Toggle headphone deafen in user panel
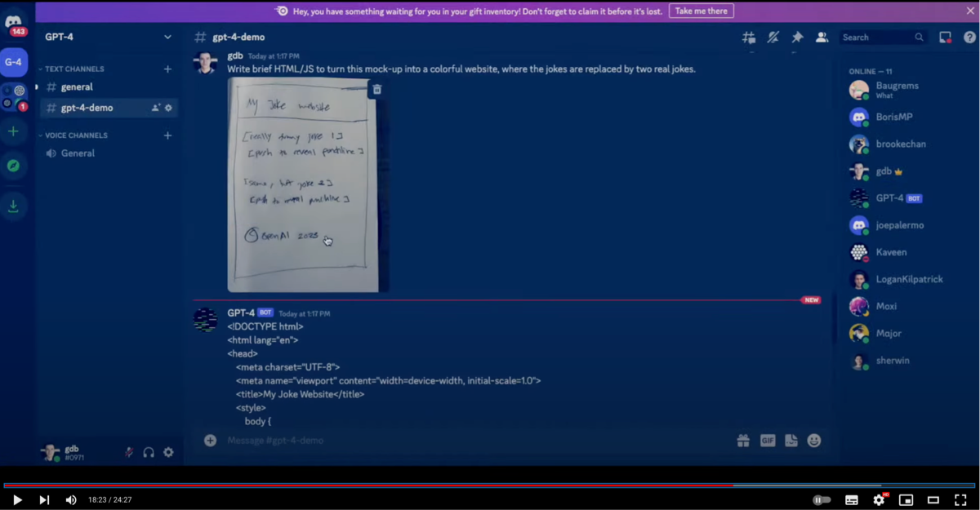Screen dimensions: 980x510 149,452
